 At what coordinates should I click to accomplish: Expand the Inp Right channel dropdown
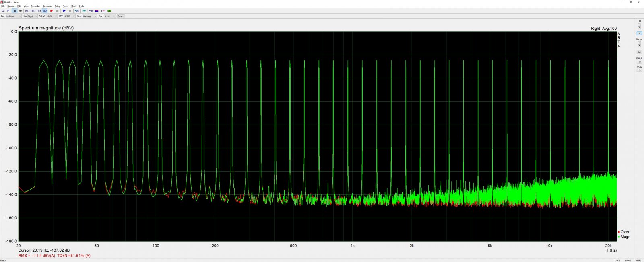click(32, 16)
